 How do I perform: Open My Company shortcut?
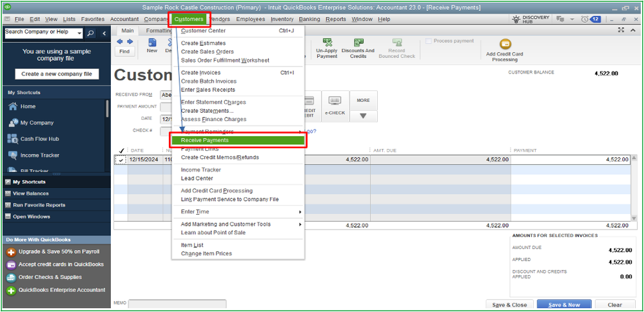(x=37, y=122)
